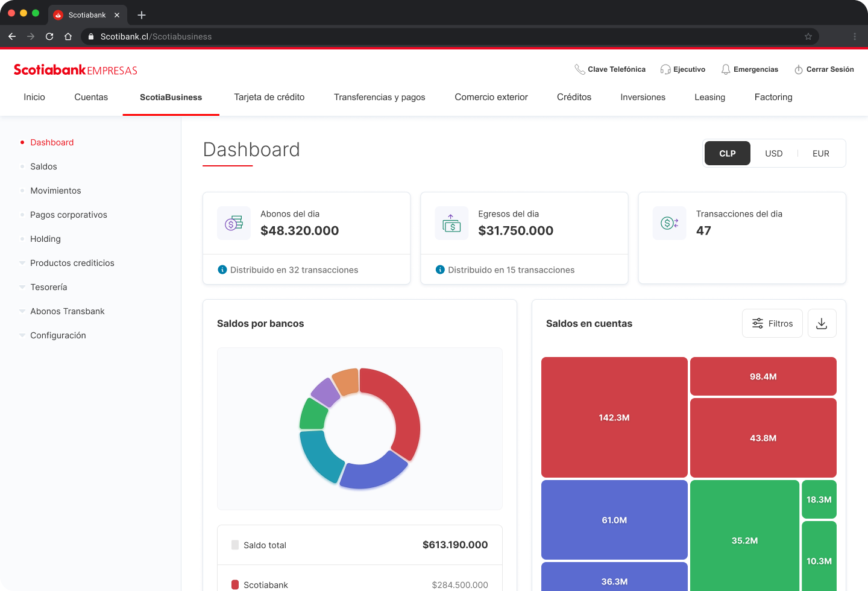
Task: Open the Factoring tab
Action: 773,97
